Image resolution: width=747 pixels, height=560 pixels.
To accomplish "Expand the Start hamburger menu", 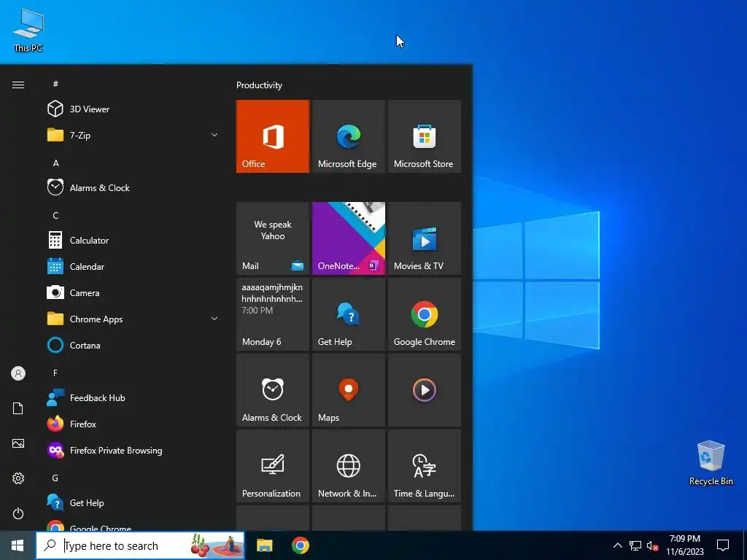I will [18, 85].
